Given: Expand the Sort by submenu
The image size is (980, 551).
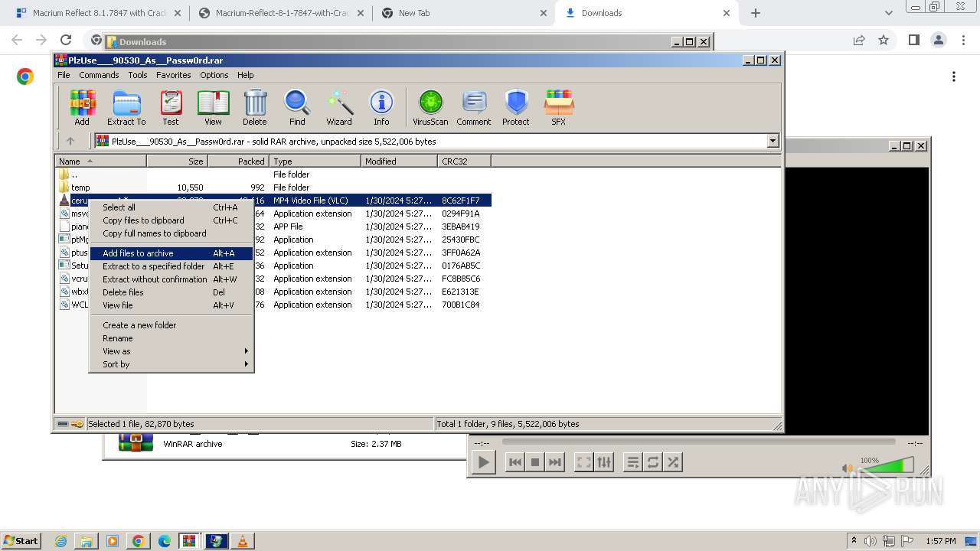Looking at the screenshot, I should point(171,364).
